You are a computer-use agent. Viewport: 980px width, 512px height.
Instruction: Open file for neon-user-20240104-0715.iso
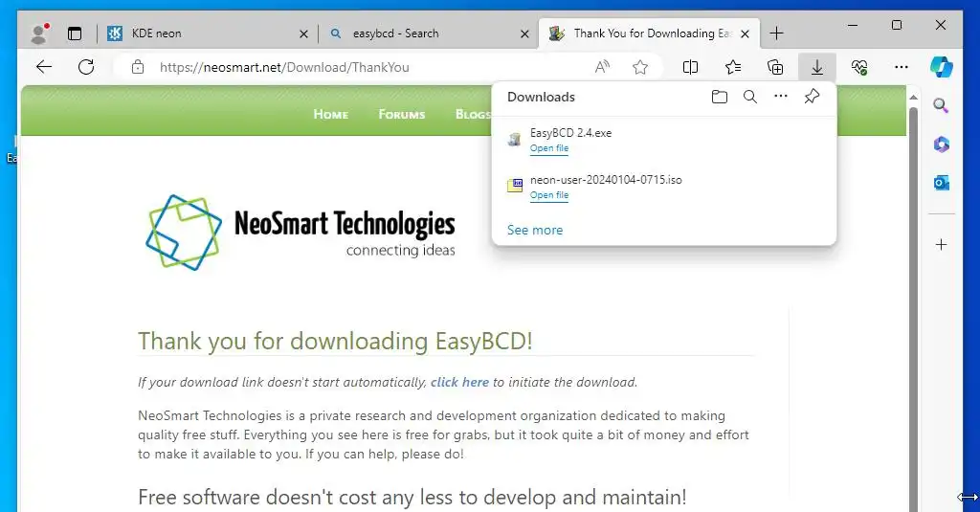(549, 195)
